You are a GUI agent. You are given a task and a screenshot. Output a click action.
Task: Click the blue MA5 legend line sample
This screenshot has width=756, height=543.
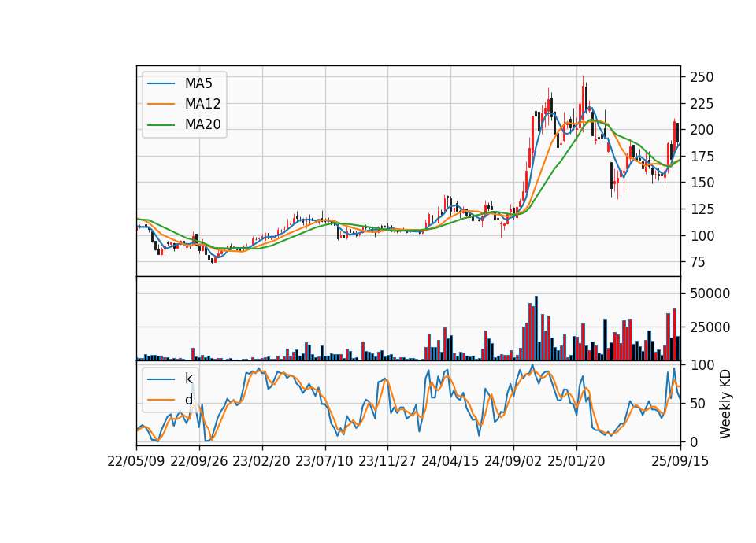[x=161, y=83]
